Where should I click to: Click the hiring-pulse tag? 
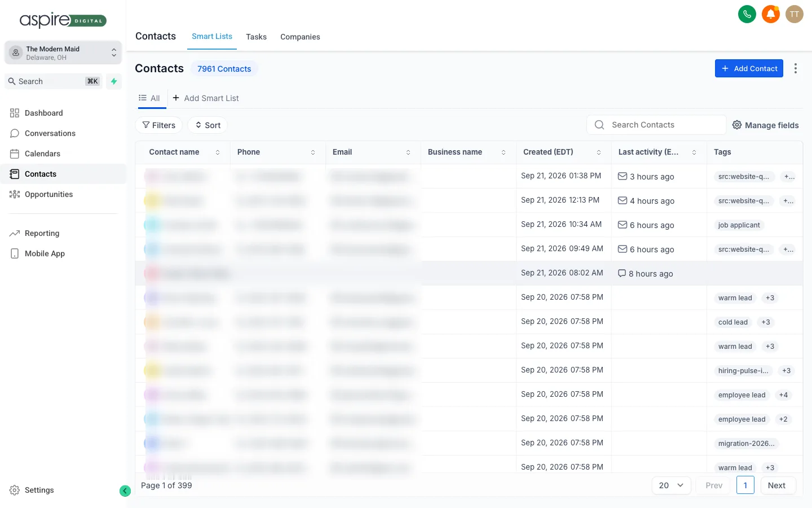click(743, 370)
